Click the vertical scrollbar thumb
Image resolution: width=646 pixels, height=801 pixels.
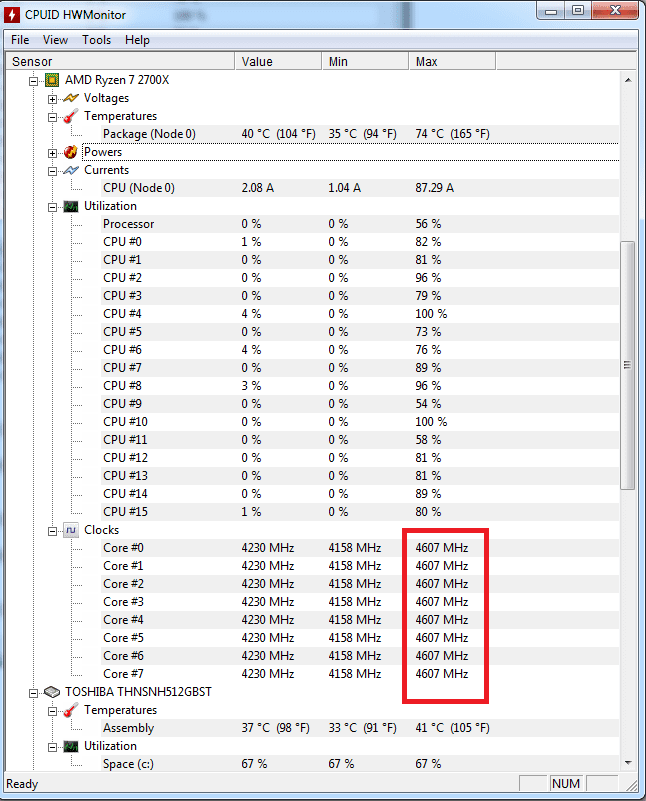pyautogui.click(x=628, y=365)
